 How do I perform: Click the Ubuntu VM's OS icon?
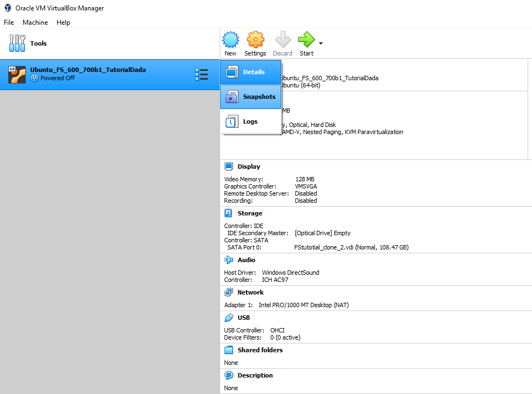[17, 74]
